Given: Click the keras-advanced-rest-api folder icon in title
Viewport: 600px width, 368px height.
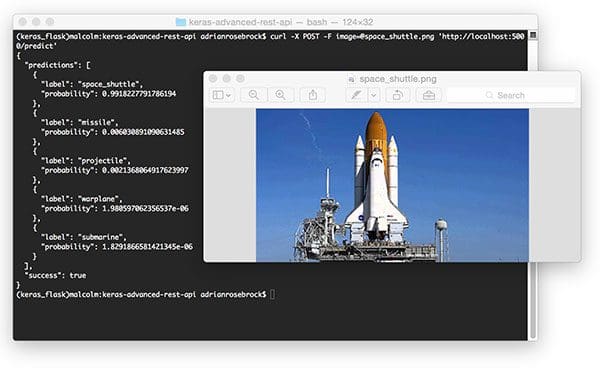Looking at the screenshot, I should [x=181, y=22].
